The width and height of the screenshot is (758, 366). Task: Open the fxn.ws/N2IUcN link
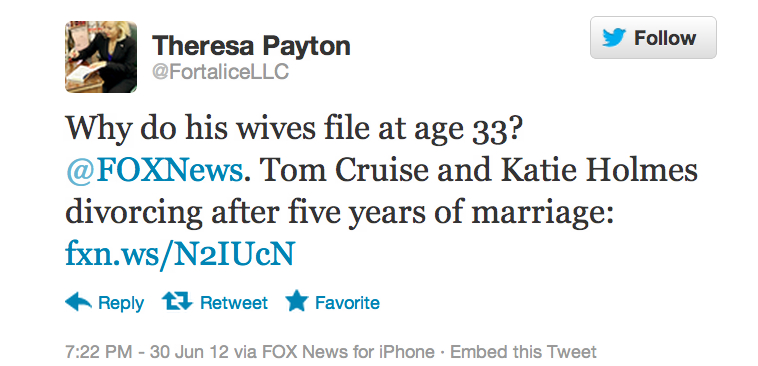pyautogui.click(x=180, y=254)
